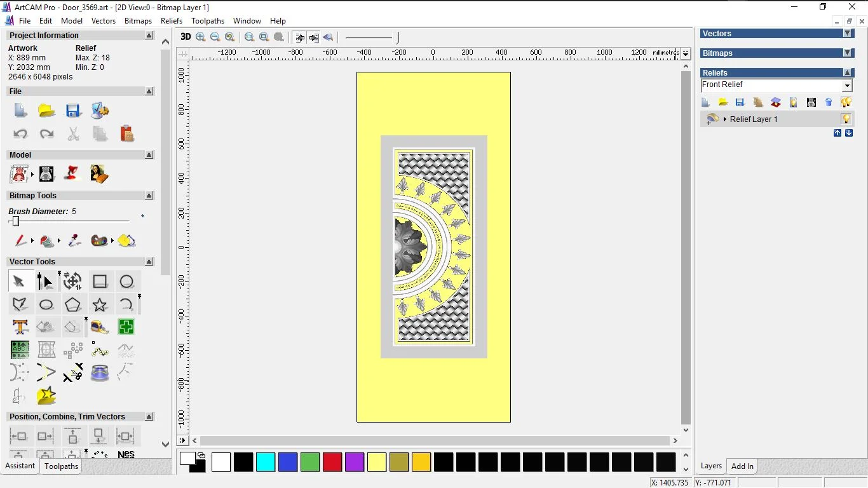
Task: Click the Open file folder icon
Action: (46, 111)
